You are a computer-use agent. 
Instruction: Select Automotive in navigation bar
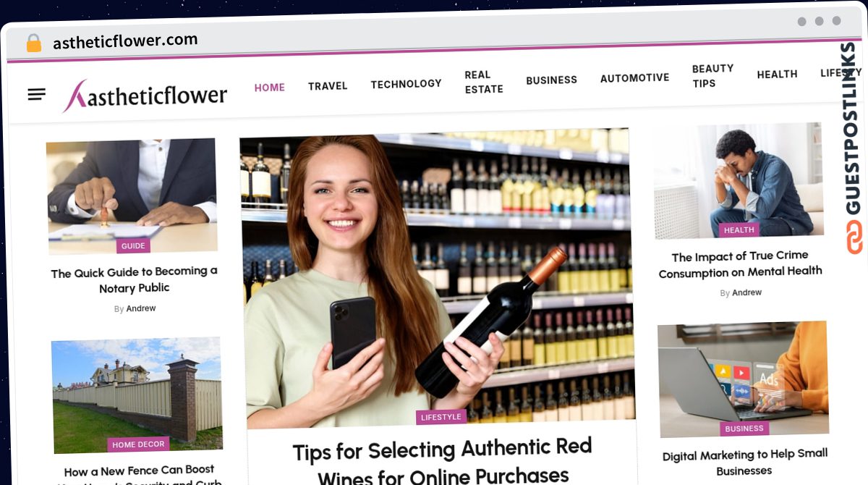634,77
